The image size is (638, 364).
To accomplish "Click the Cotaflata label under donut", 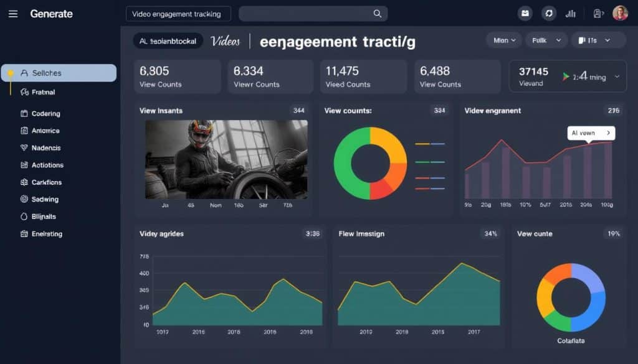I will coord(571,341).
